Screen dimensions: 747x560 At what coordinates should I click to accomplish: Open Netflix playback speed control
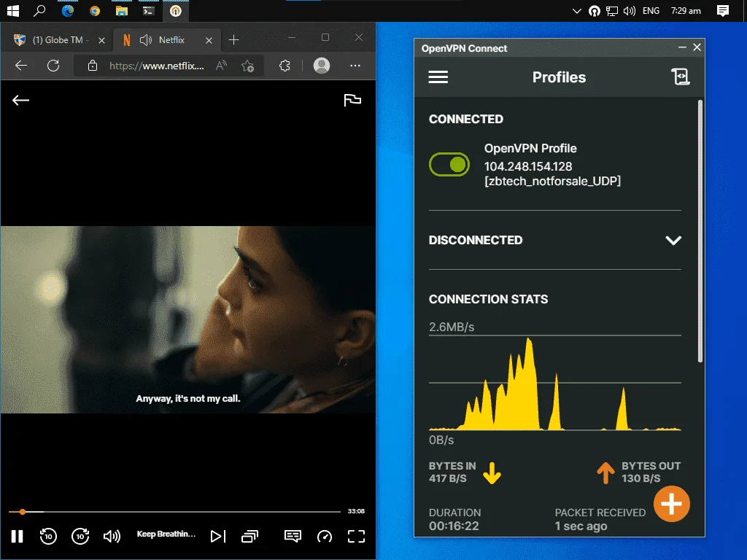coord(325,536)
